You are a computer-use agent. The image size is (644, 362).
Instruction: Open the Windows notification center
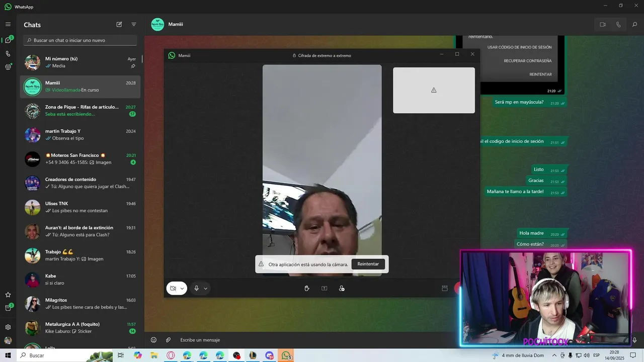coord(633,355)
